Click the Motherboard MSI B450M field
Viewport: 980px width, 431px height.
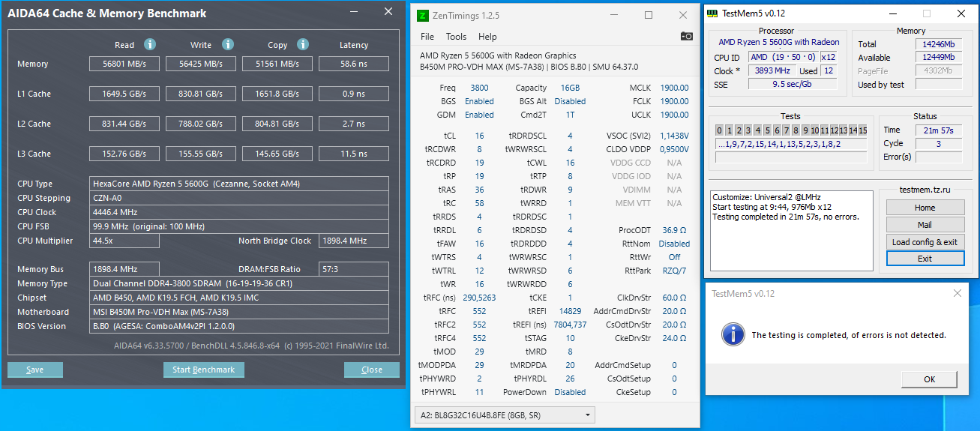239,312
